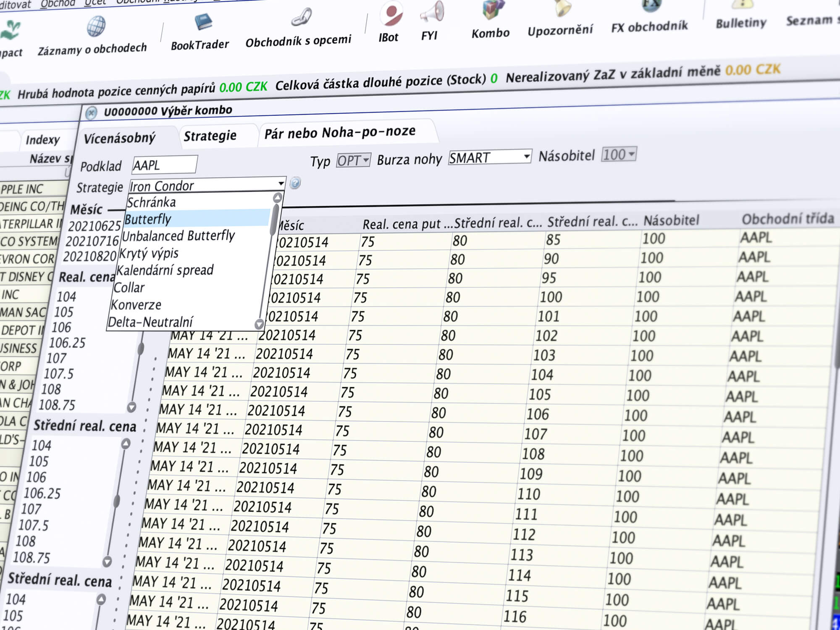The width and height of the screenshot is (840, 630).
Task: Click first Střední real. cena scroll down arrow
Action: click(107, 562)
